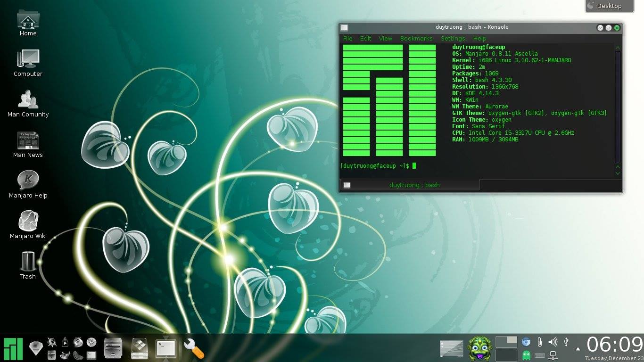The width and height of the screenshot is (644, 362).
Task: Open the Bookmarks menu in Konsole
Action: coord(416,39)
